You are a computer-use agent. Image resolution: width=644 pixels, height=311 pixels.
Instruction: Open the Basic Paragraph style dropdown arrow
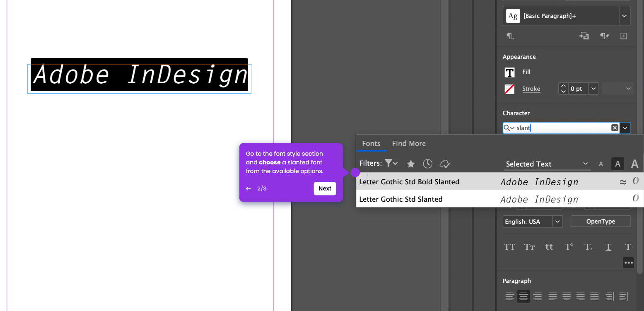(x=625, y=16)
